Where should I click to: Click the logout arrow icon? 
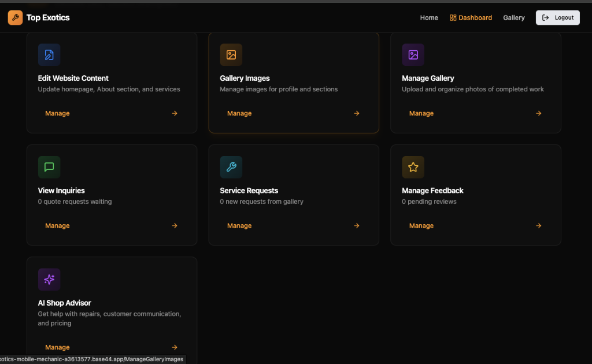546,18
